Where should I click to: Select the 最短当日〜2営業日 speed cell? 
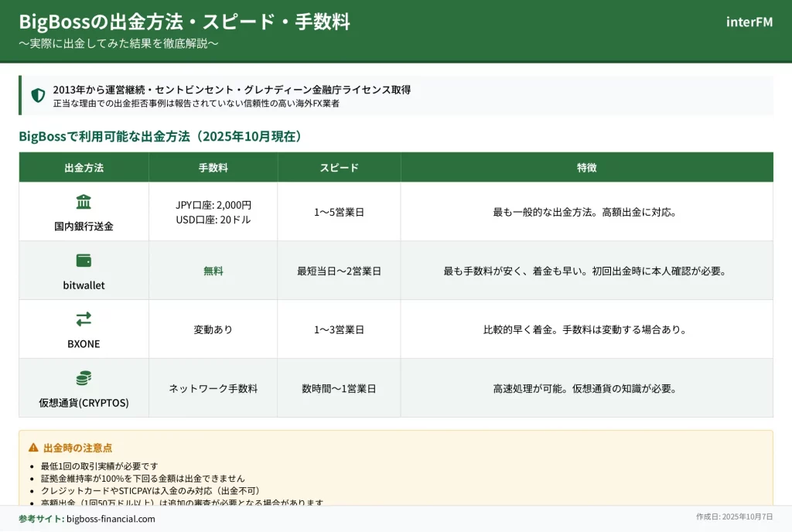pos(339,271)
